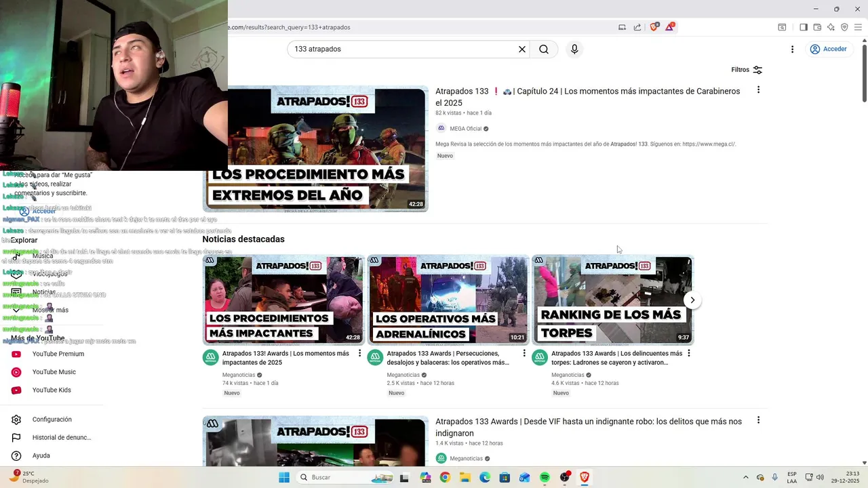
Task: Open taskbar weather widget 25°C Despejado
Action: [x=31, y=477]
